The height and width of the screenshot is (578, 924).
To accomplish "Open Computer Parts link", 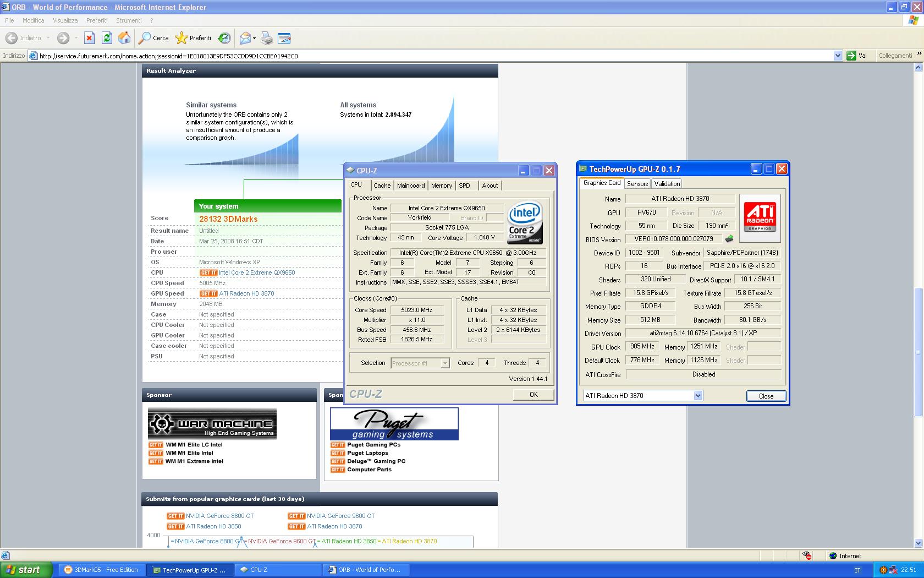I will point(369,470).
